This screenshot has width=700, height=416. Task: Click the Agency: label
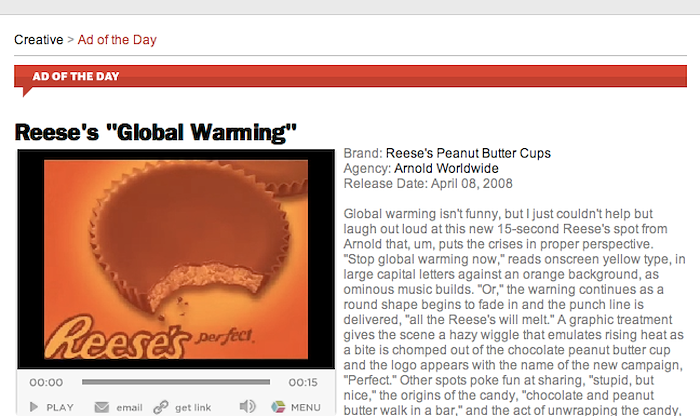pos(367,168)
